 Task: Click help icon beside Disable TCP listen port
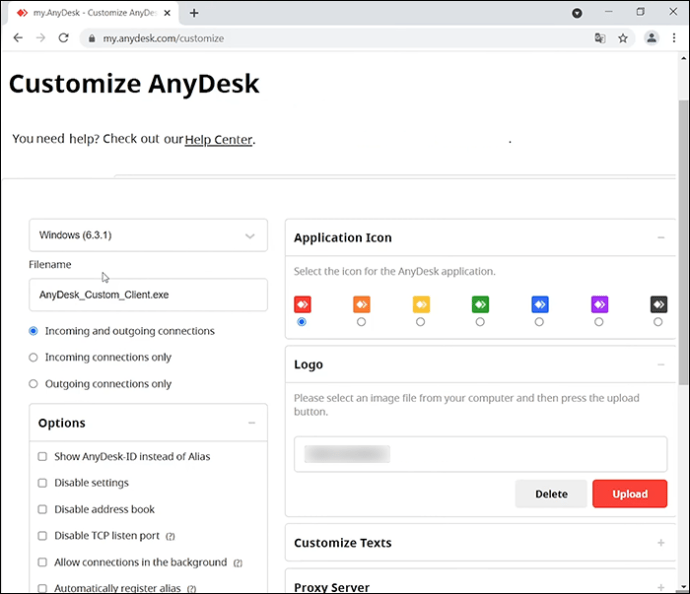pos(170,536)
